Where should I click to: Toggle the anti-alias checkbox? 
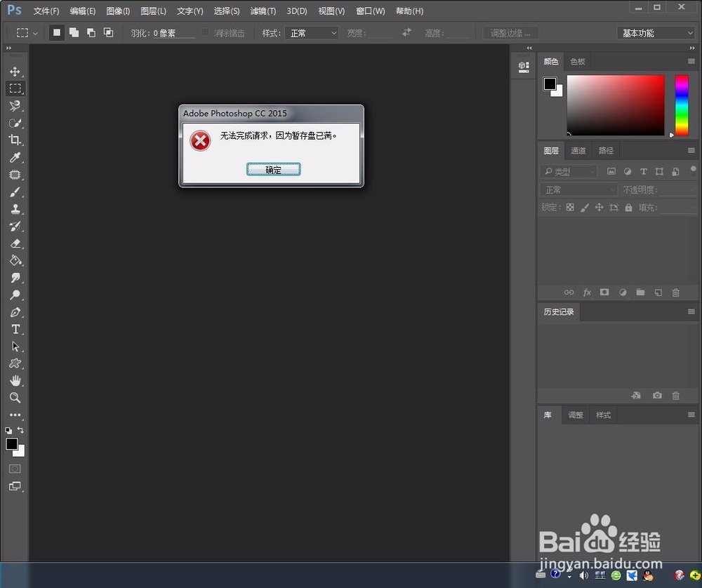pyautogui.click(x=205, y=32)
